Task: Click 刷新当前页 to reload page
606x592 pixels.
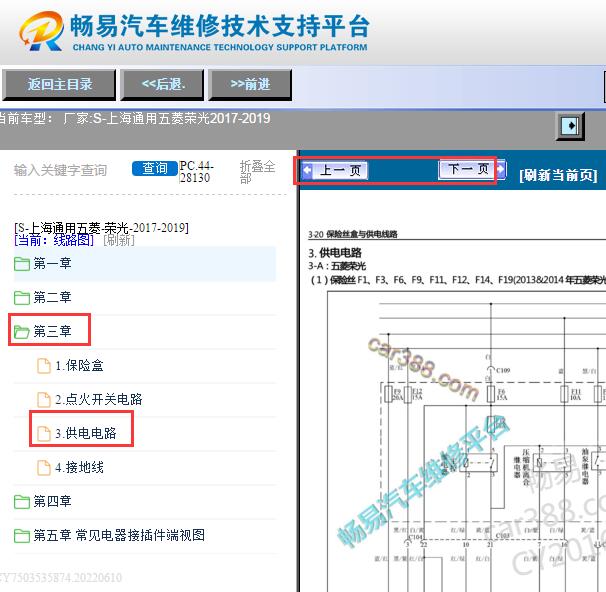Action: click(558, 175)
